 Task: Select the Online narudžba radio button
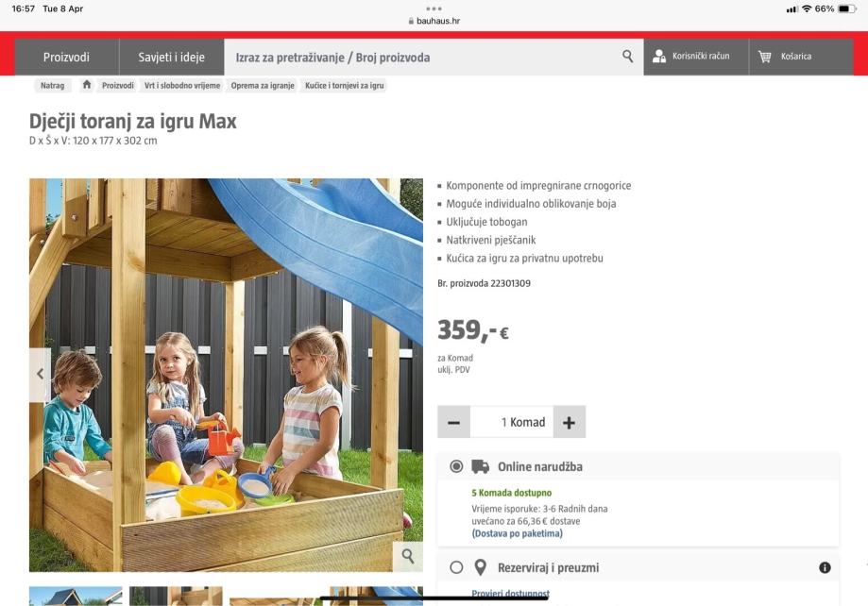pyautogui.click(x=456, y=466)
